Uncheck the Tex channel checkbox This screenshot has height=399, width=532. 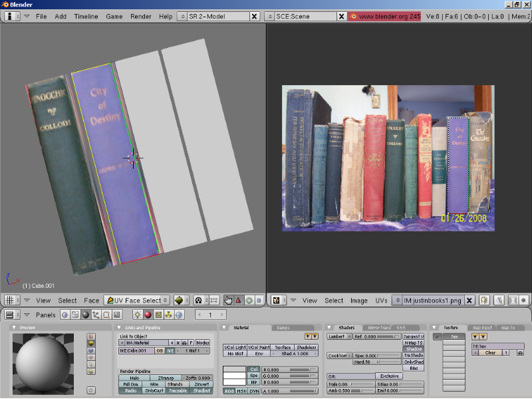[x=438, y=336]
